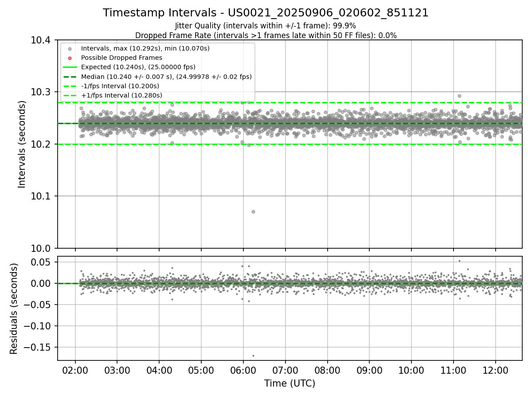Click the x-axis tick label '11:00'
This screenshot has height=399, width=532.
(454, 370)
